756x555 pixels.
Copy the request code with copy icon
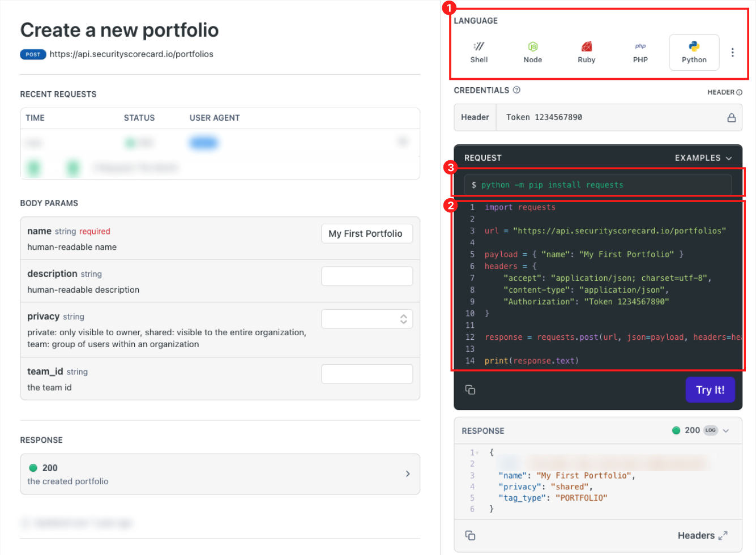[470, 390]
